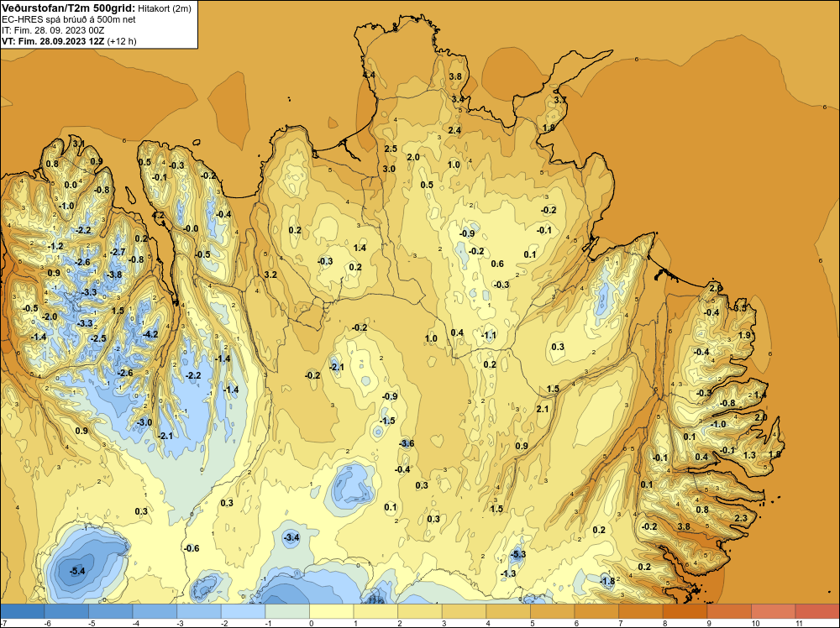The width and height of the screenshot is (840, 628).
Task: Click the 'IT: Fim. 28. 09. 2023 00Z' line
Action: tap(53, 30)
